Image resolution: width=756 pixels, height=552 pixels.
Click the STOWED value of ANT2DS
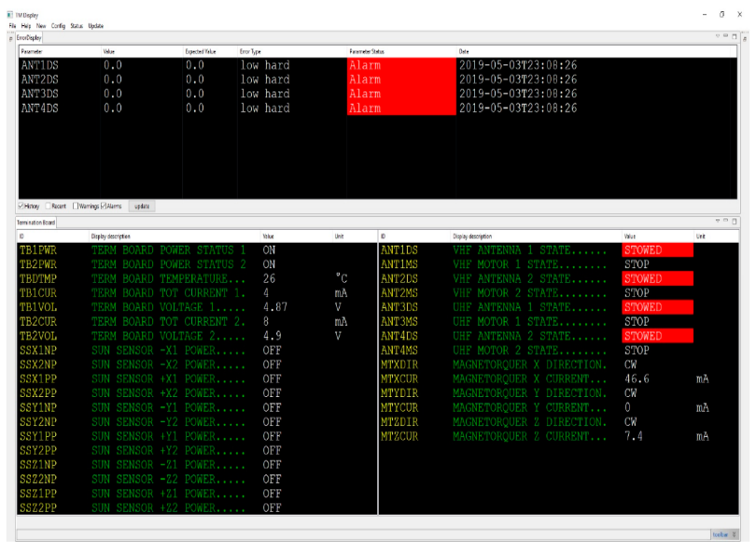coord(658,279)
